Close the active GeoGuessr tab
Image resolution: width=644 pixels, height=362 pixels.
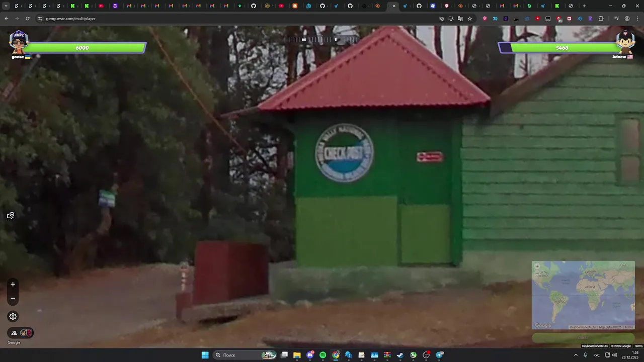tap(394, 6)
